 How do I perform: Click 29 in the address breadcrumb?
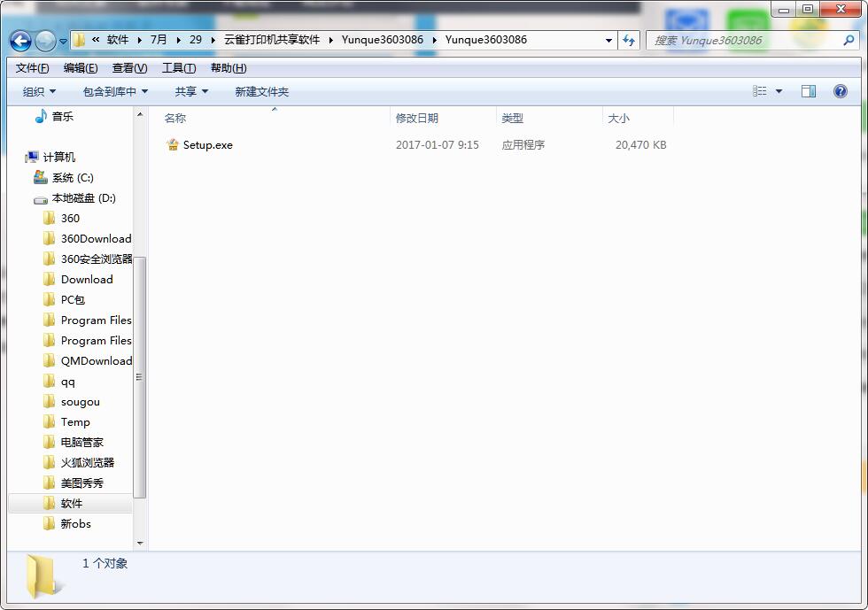pyautogui.click(x=196, y=40)
